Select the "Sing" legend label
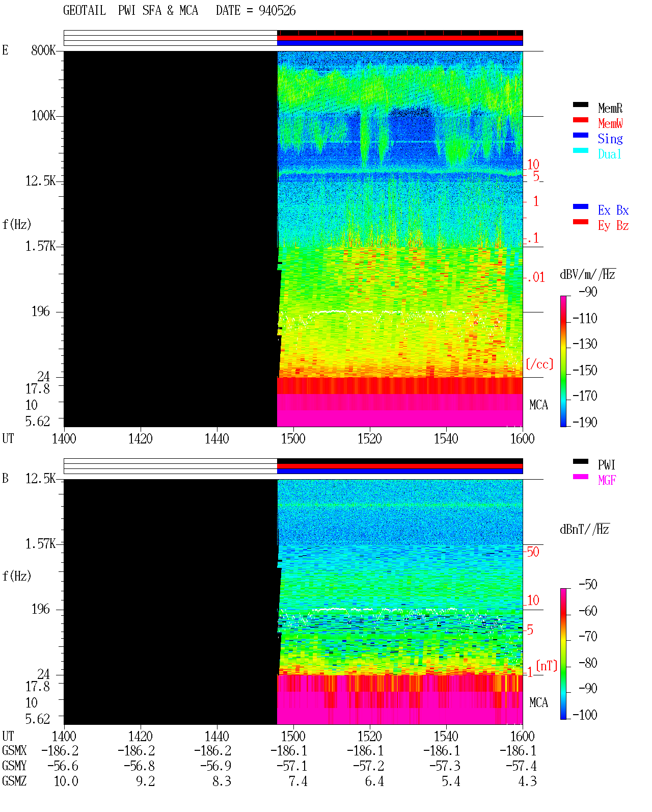652x812 pixels. click(x=610, y=139)
